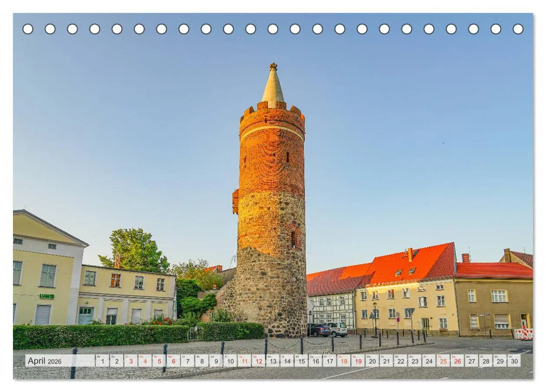Click the date cell 13 (Mo)
The image size is (546, 392).
pyautogui.click(x=273, y=361)
